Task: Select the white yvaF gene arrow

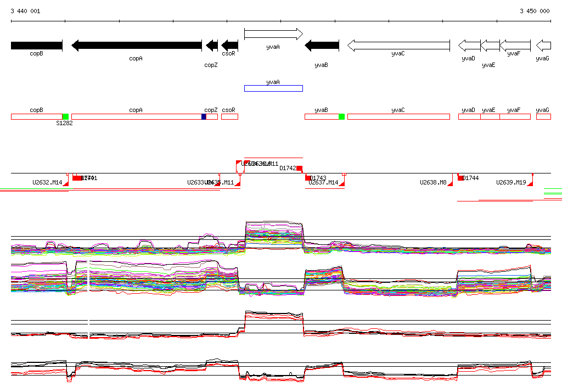Action: (x=515, y=46)
